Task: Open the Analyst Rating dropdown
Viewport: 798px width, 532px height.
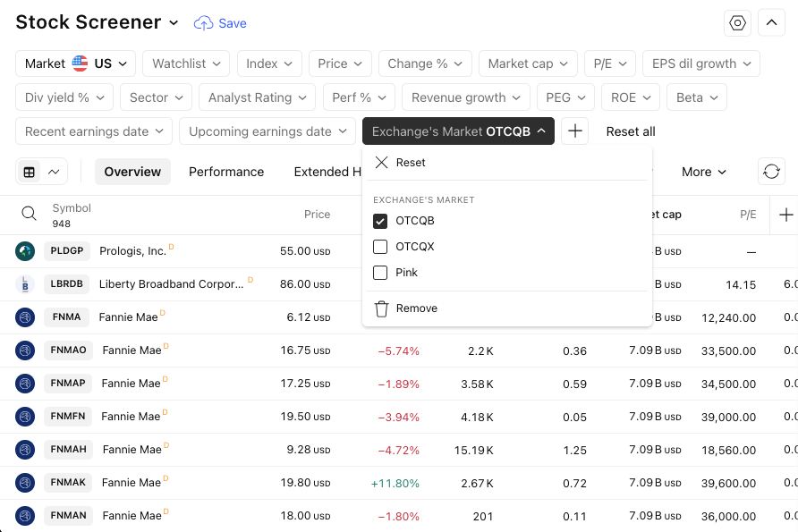Action: (257, 97)
